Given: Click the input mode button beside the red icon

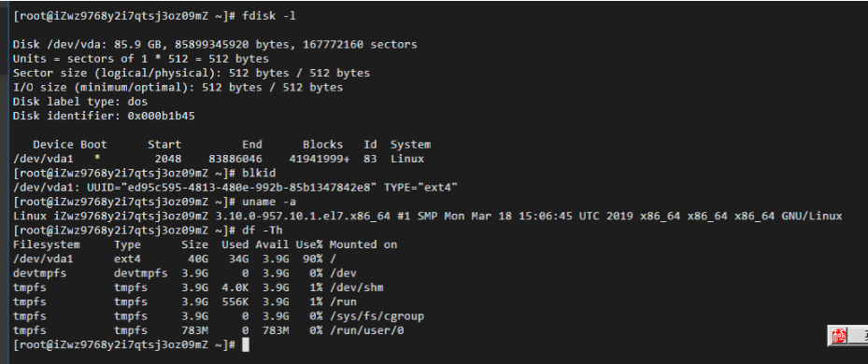Looking at the screenshot, I should pyautogui.click(x=858, y=336).
